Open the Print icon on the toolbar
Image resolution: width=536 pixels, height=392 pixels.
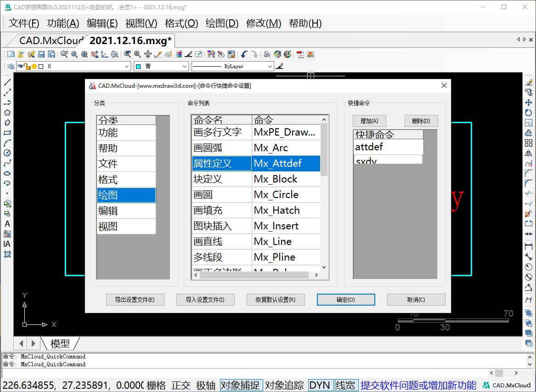click(266, 54)
